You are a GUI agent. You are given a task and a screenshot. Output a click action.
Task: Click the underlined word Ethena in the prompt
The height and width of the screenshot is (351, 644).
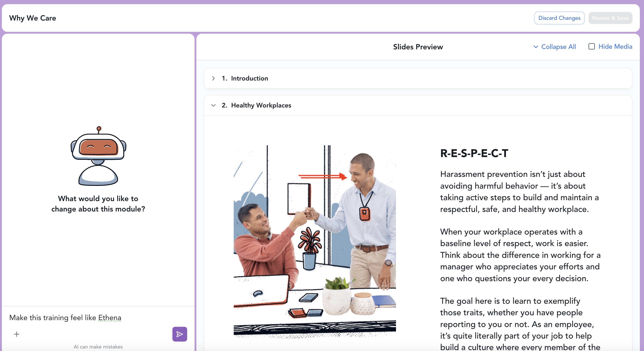coord(109,318)
